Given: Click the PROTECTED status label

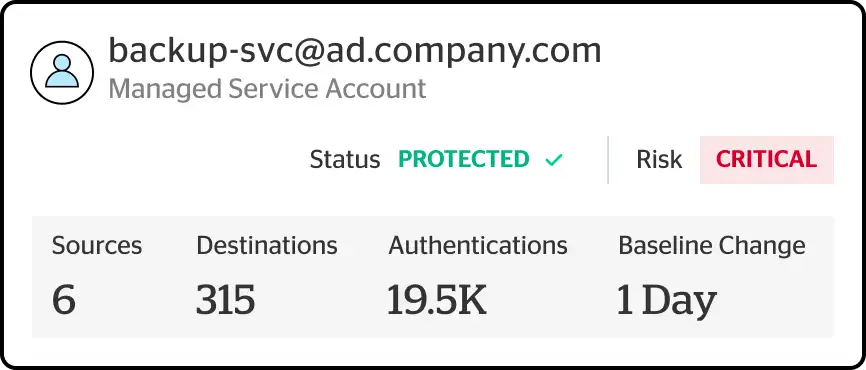Looking at the screenshot, I should click(x=464, y=160).
